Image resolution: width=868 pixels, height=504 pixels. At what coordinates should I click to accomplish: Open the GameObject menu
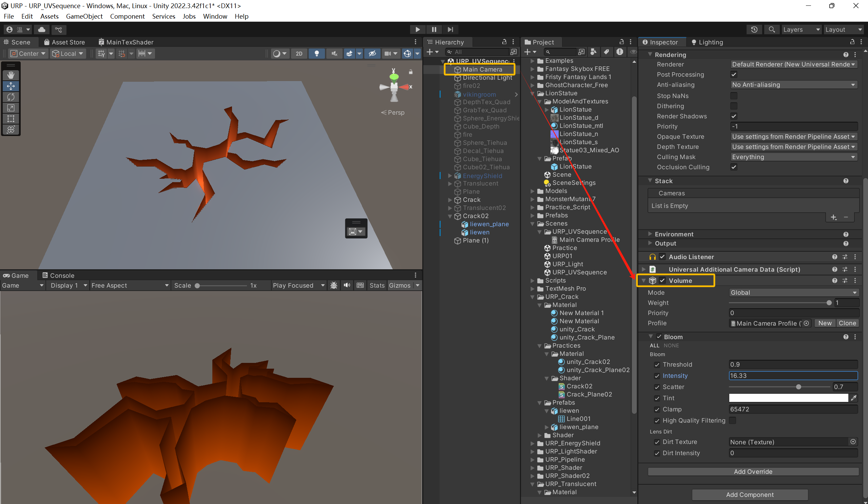coord(84,16)
